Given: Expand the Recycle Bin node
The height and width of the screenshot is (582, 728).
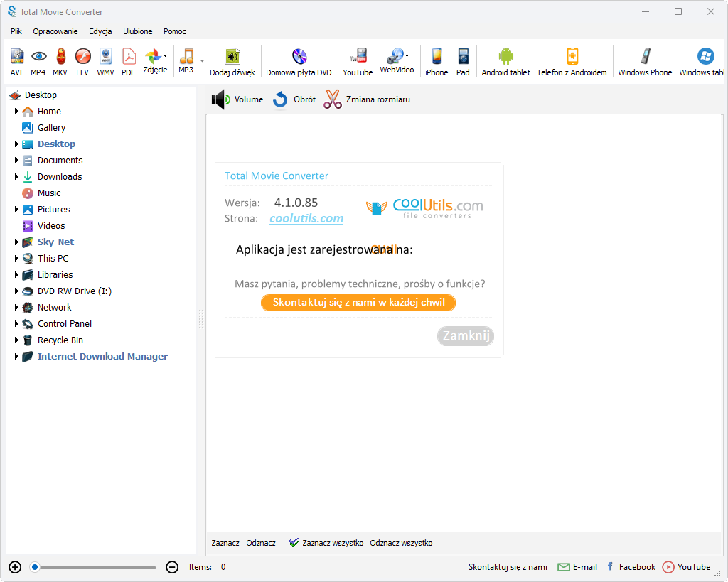Looking at the screenshot, I should tap(16, 340).
